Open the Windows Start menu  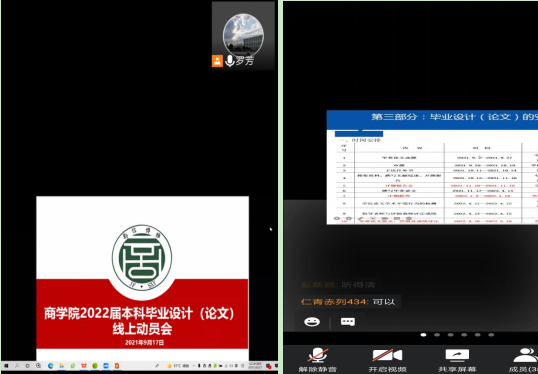click(x=6, y=366)
